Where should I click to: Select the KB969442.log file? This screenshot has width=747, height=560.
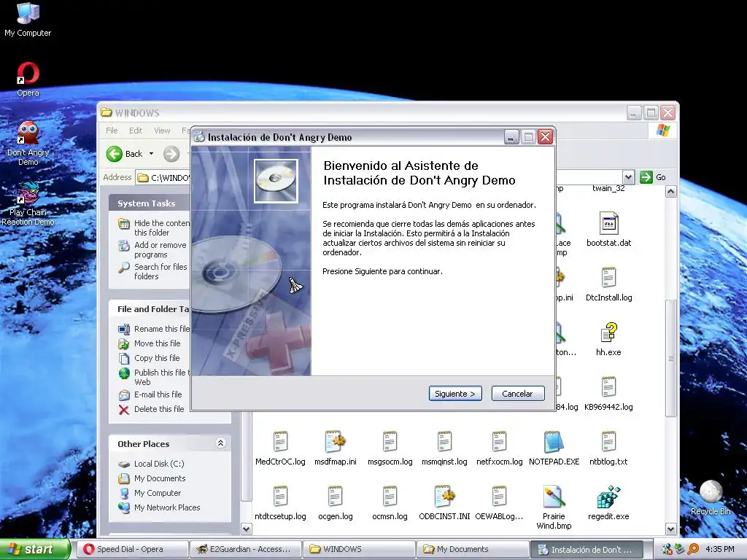pyautogui.click(x=608, y=394)
